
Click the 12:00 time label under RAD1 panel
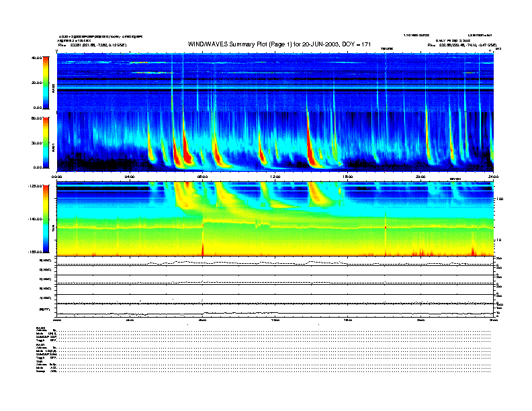pos(275,177)
